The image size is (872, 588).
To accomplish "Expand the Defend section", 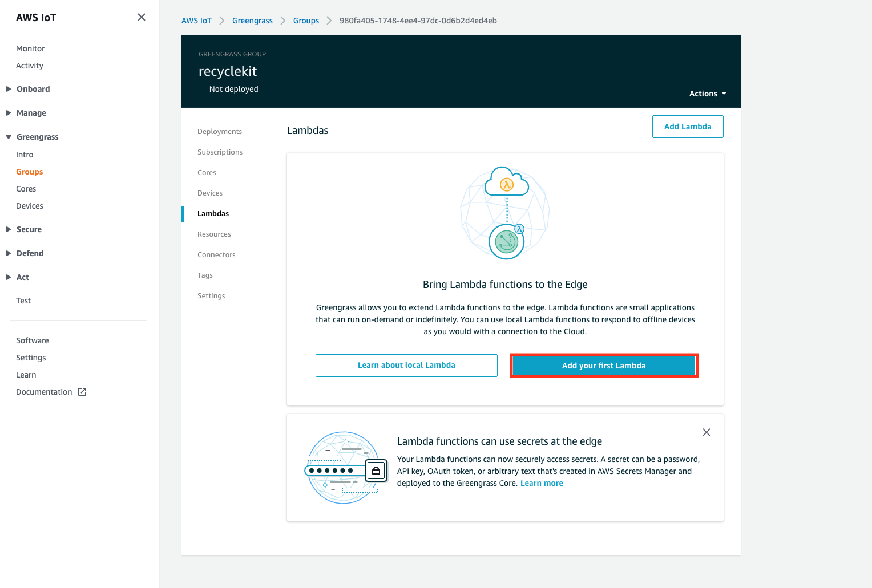I will click(9, 253).
